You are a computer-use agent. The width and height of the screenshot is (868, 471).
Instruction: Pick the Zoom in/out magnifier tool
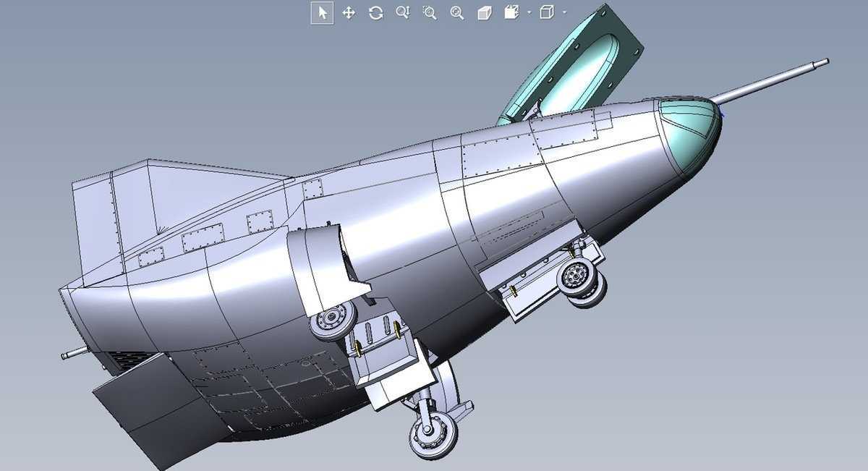click(403, 12)
